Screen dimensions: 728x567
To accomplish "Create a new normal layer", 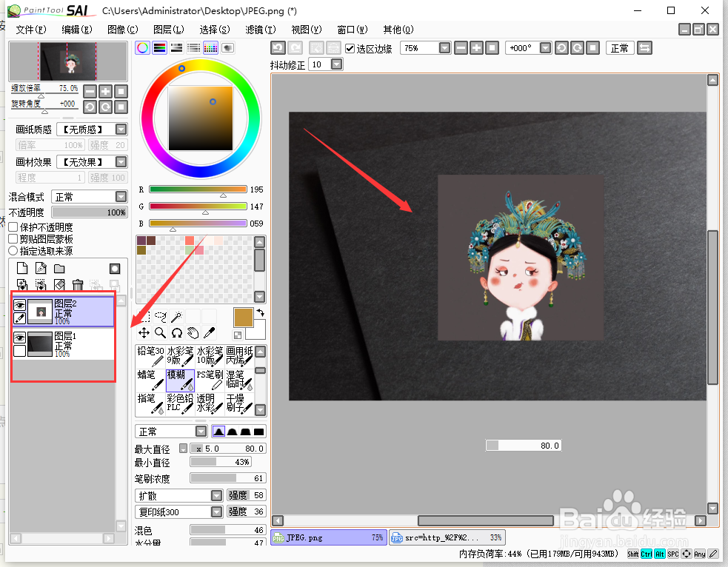I will pyautogui.click(x=21, y=269).
